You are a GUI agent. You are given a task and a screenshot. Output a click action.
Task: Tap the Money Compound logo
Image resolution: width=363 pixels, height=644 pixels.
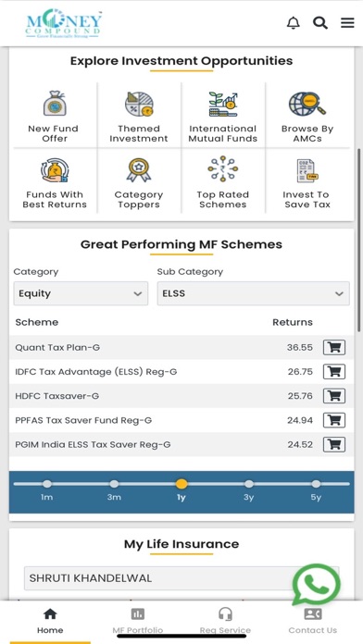point(64,24)
